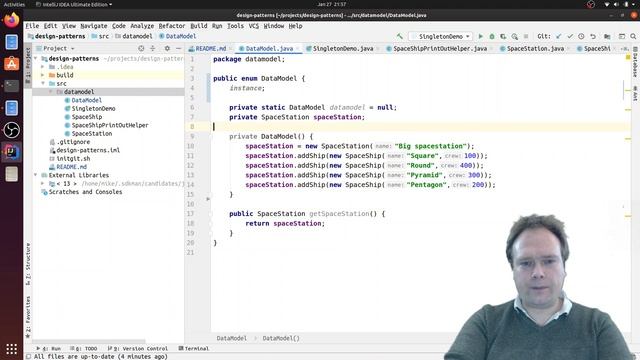
Task: Expand the .idea folder
Action: coord(42,67)
